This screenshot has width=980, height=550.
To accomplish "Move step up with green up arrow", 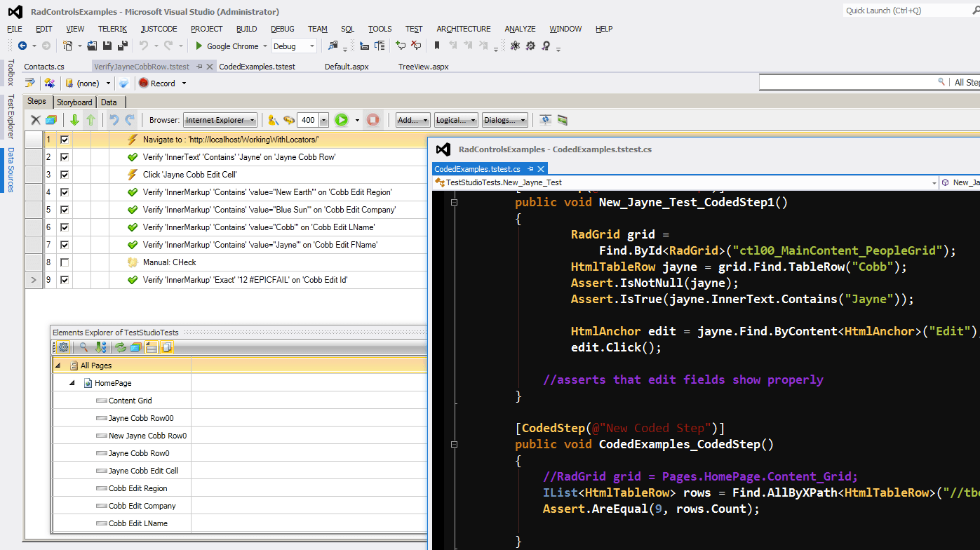I will coord(90,120).
